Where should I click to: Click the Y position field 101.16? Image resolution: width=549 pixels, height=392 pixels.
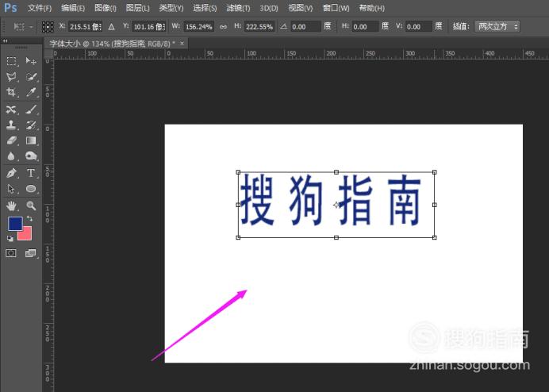149,27
